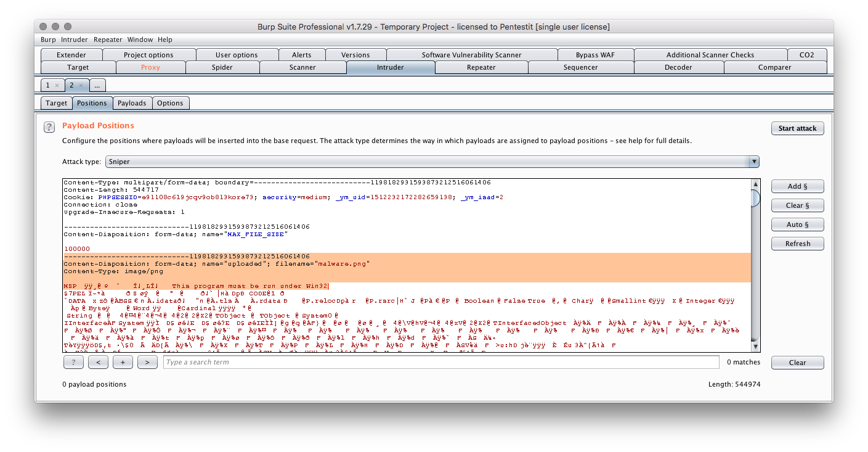Close Intruder attack tab 2

coord(81,86)
